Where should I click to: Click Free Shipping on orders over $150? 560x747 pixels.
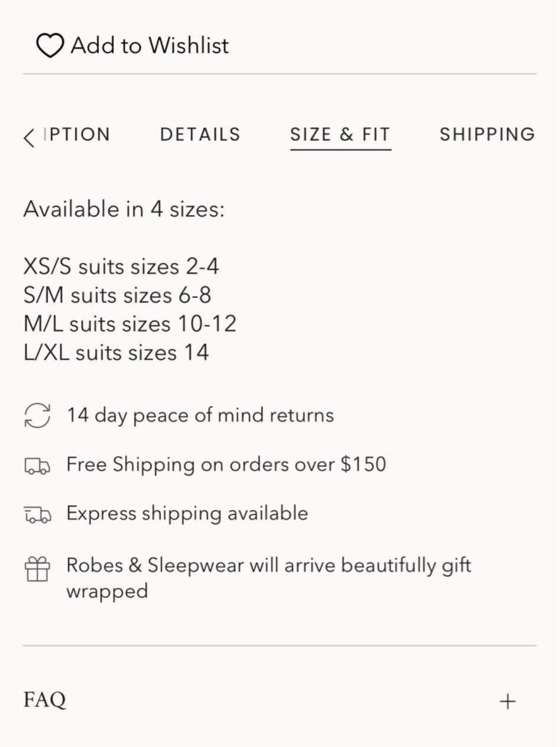(226, 465)
